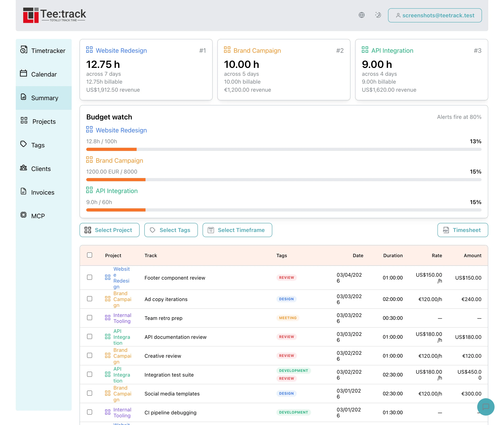The height and width of the screenshot is (425, 504).
Task: Check the Ad copy iterations row checkbox
Action: 89,299
